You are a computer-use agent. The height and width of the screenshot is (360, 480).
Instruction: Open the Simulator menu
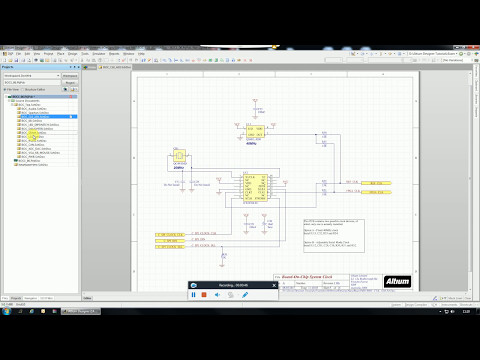[99, 54]
